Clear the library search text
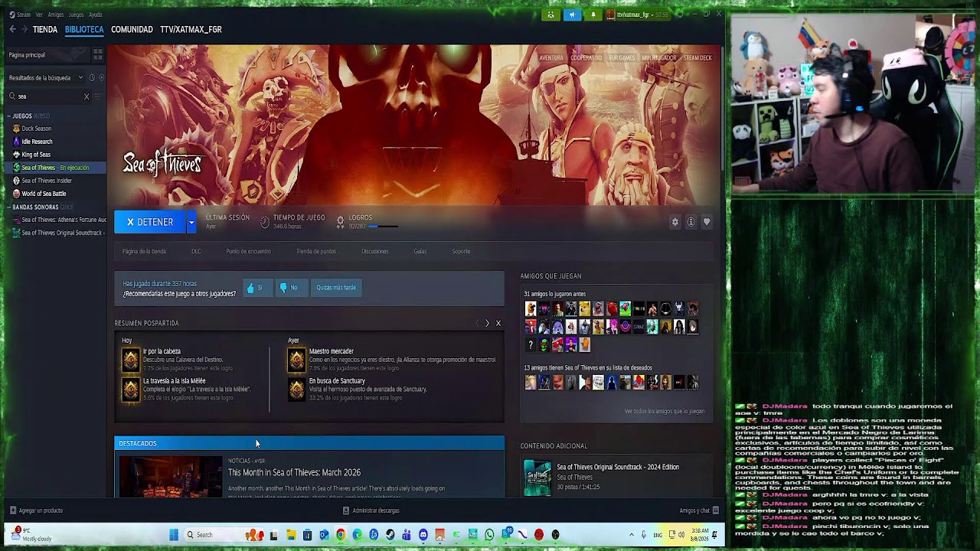 click(87, 96)
